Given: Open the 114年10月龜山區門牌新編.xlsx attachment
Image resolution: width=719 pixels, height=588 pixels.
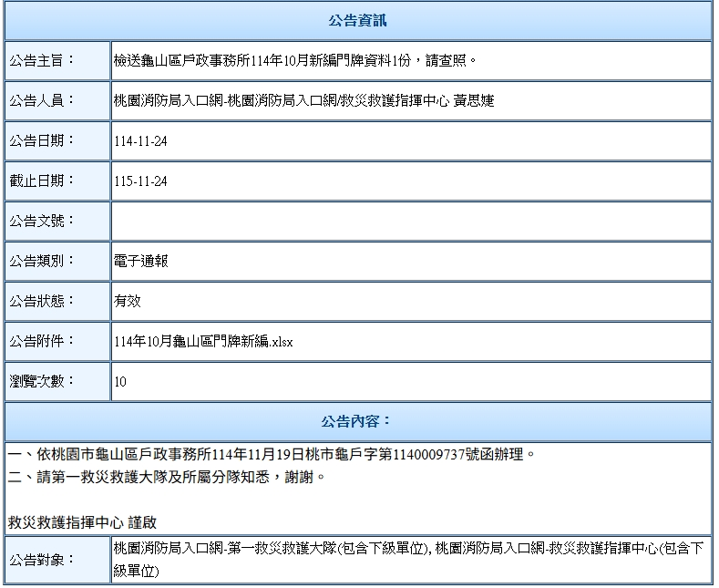Looking at the screenshot, I should (x=203, y=342).
